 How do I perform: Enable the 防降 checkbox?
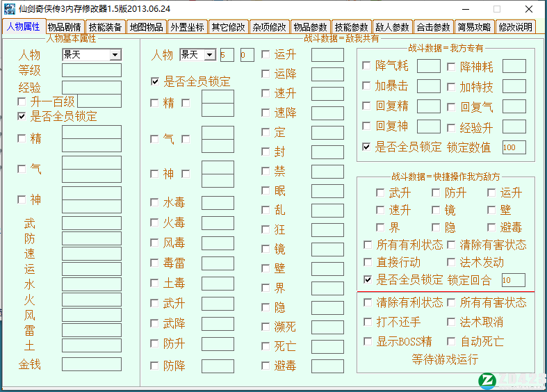[x=154, y=366]
